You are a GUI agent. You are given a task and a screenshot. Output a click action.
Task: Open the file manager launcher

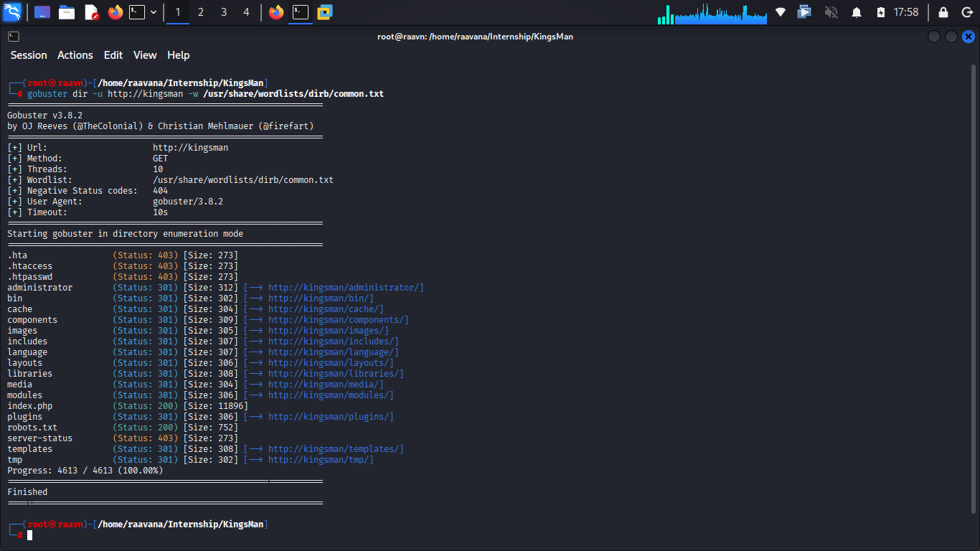point(67,12)
